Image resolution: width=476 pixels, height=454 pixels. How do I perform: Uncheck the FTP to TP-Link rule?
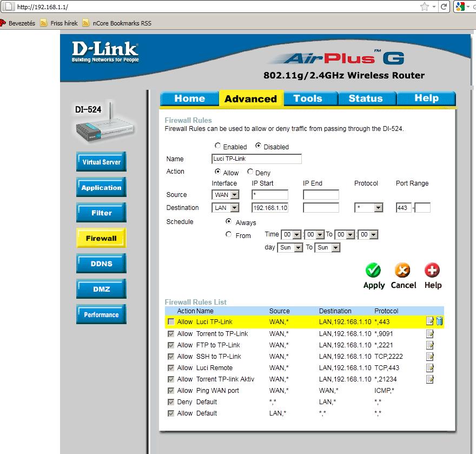click(171, 345)
